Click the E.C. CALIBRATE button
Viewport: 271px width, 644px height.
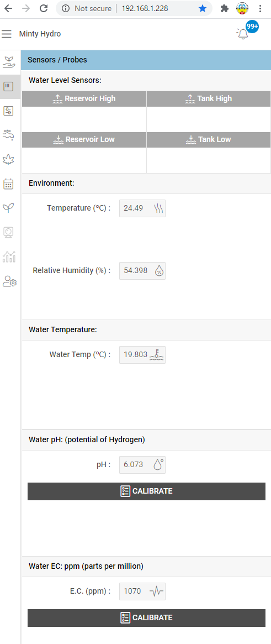coord(146,617)
